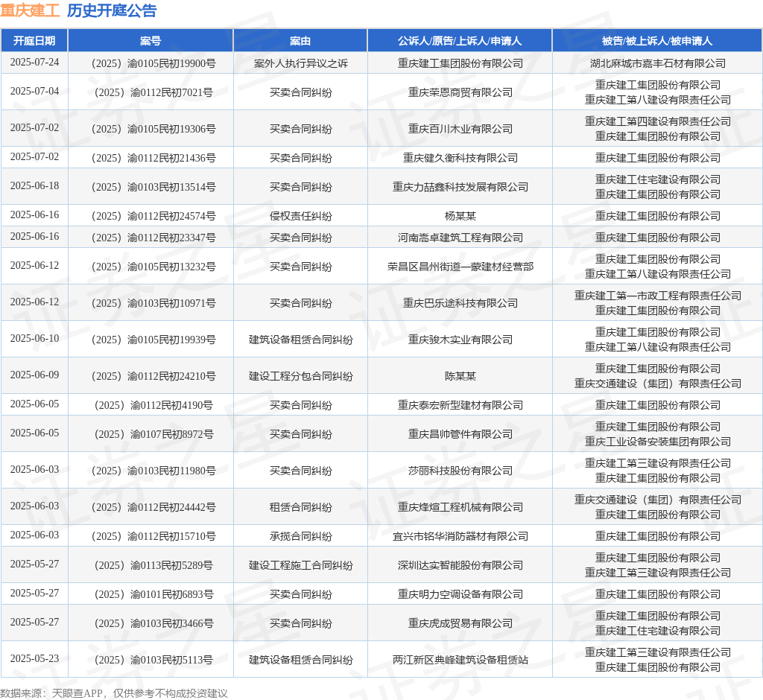The height and width of the screenshot is (700, 763).
Task: Click 租赁合同纠纷 cell
Action: [x=301, y=507]
